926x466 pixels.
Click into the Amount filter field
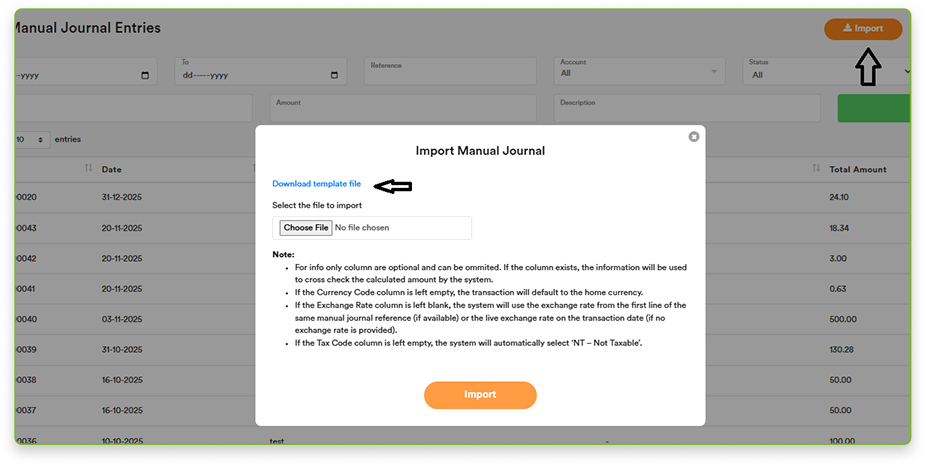point(405,108)
